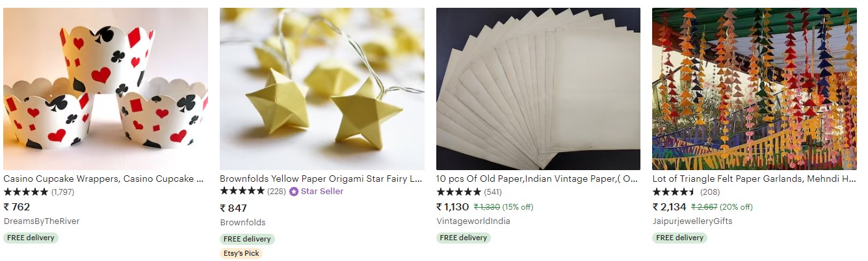Open Lot of Triangle Felt Paper Garlands title
This screenshot has height=261, width=868.
[x=754, y=179]
